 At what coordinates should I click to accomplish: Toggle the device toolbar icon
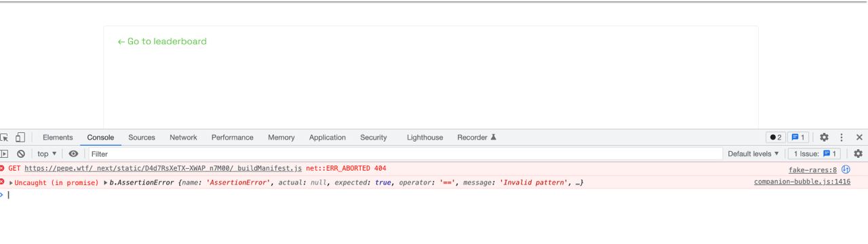20,137
